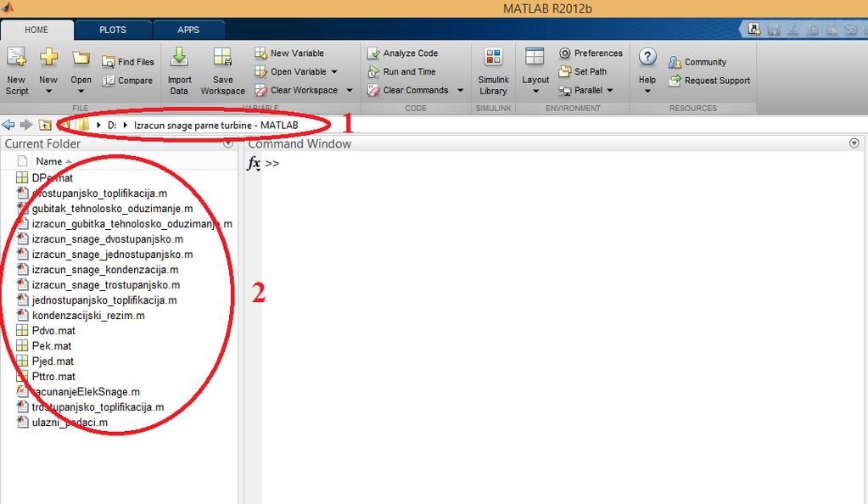Select file izracun_snage_kondenzacija.m
868x504 pixels.
click(x=105, y=270)
